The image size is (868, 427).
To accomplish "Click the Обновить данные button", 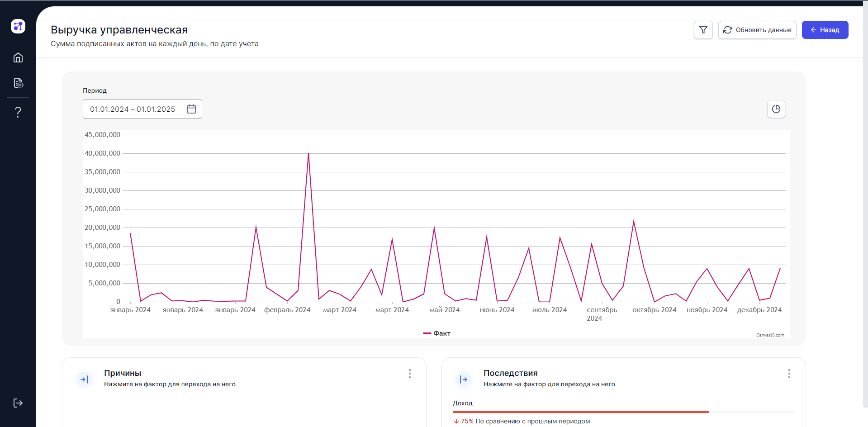I will click(757, 30).
